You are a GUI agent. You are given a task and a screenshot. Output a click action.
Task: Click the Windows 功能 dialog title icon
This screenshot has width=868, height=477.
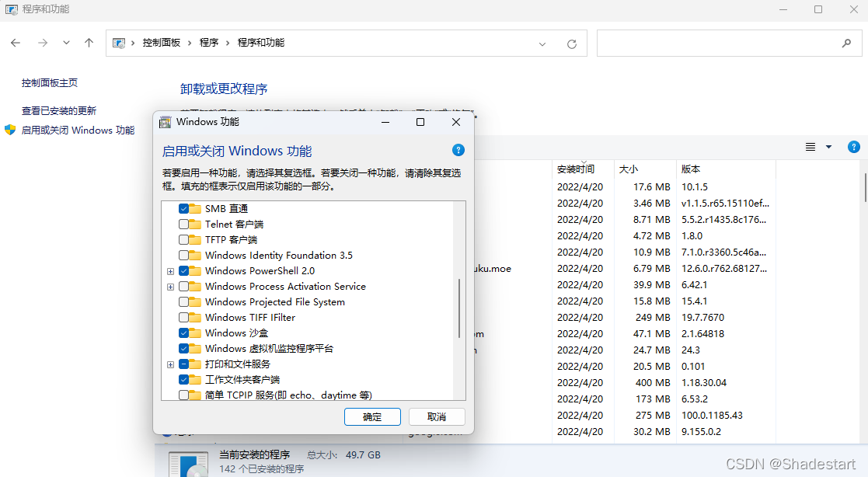click(x=165, y=122)
